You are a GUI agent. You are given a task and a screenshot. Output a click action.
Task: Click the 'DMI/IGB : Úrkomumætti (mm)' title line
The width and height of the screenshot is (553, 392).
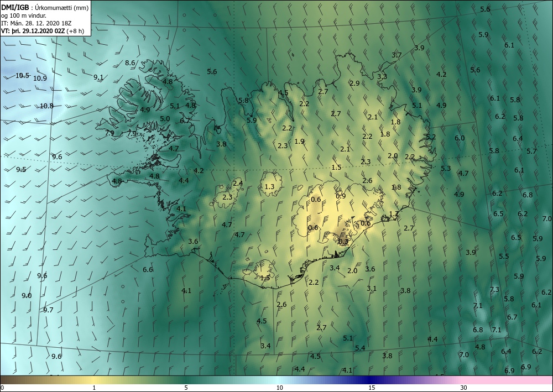tap(45, 8)
